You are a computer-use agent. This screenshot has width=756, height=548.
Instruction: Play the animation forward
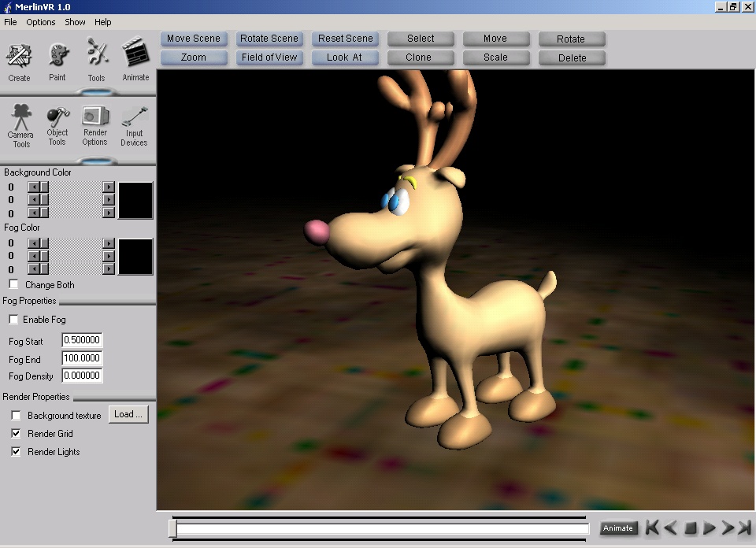(709, 528)
